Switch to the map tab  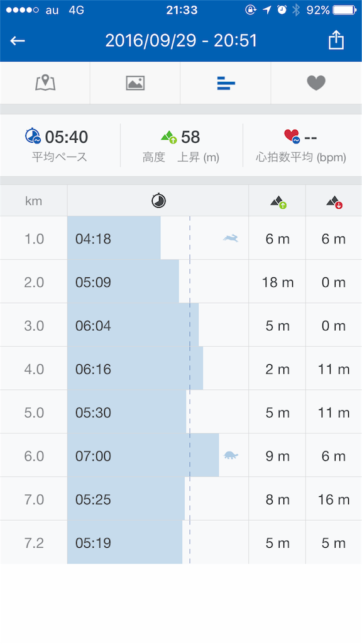pos(45,83)
